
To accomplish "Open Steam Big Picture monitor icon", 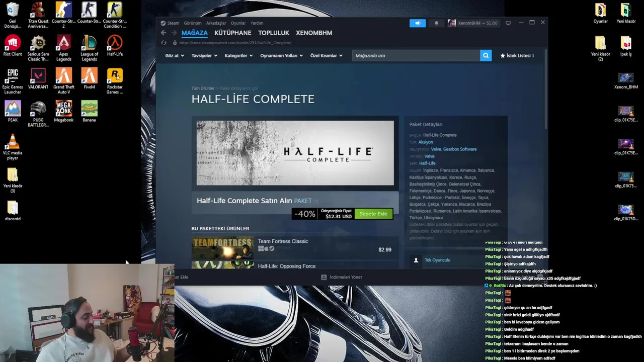I will tap(508, 23).
